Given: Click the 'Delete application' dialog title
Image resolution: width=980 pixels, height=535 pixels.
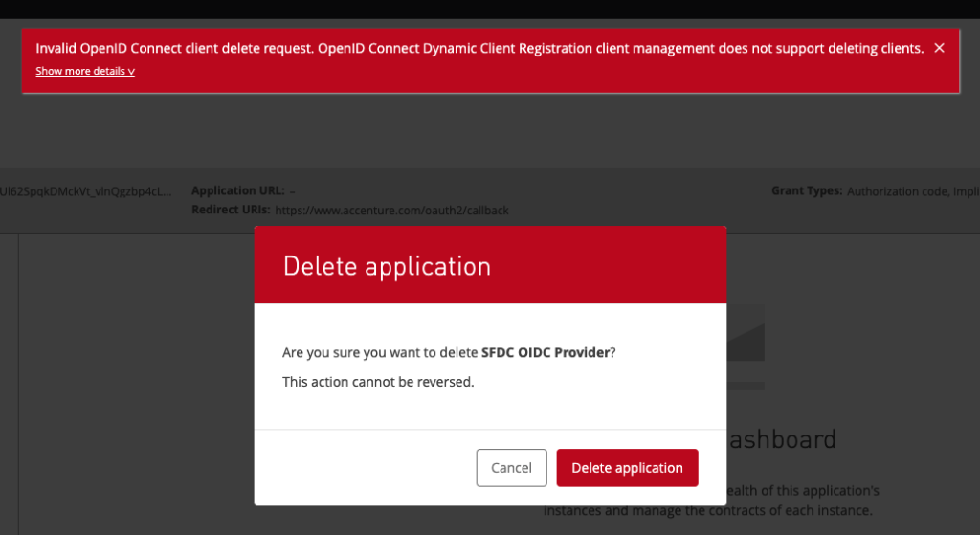Looking at the screenshot, I should click(x=387, y=266).
